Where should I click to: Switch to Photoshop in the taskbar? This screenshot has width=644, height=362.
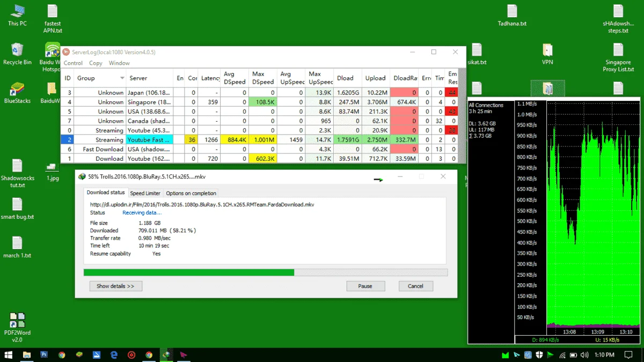44,354
